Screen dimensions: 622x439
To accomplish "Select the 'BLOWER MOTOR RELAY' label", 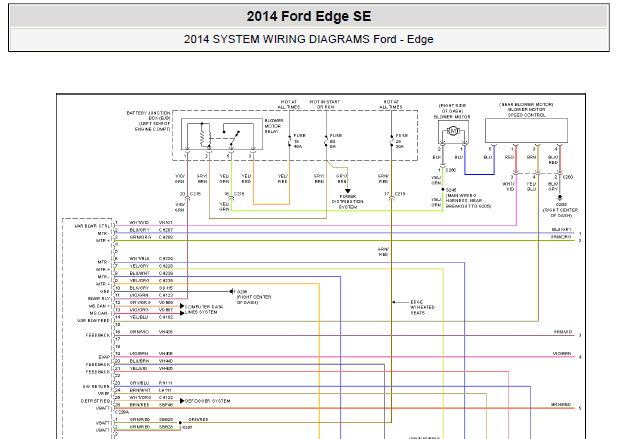I will click(274, 126).
